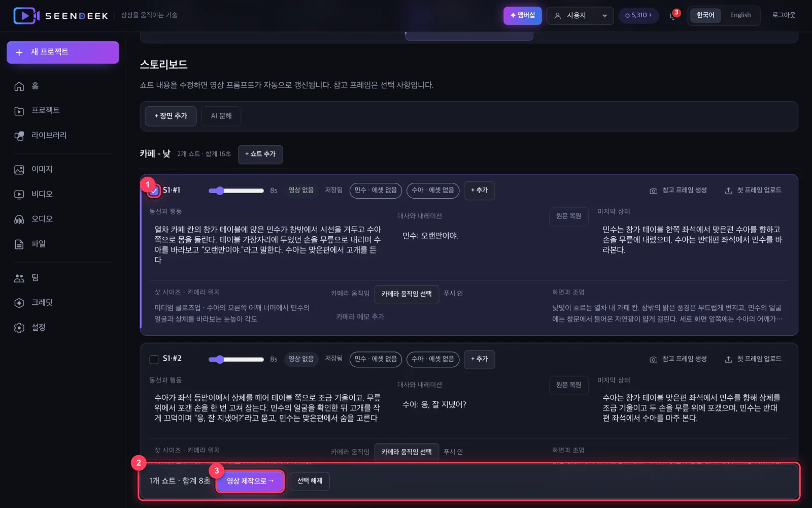The image size is (812, 508).
Task: Generate reference frame for S1·#2
Action: (678, 359)
